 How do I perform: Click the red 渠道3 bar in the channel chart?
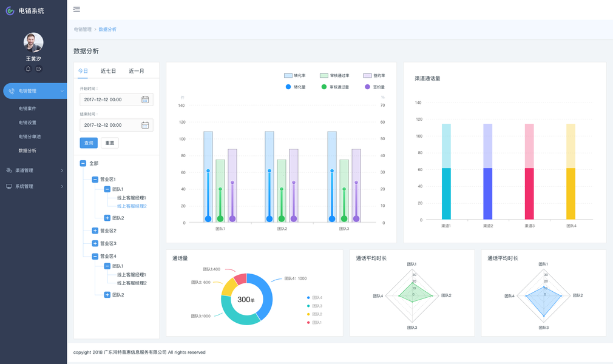click(x=529, y=194)
